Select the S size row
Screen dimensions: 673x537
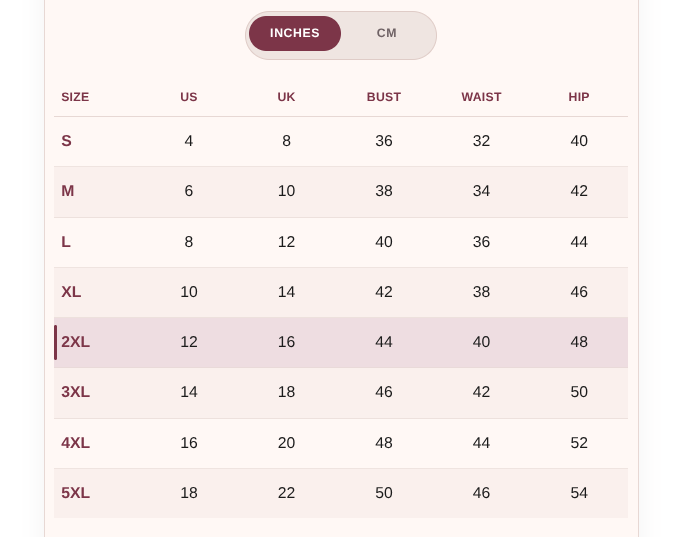[x=341, y=141]
